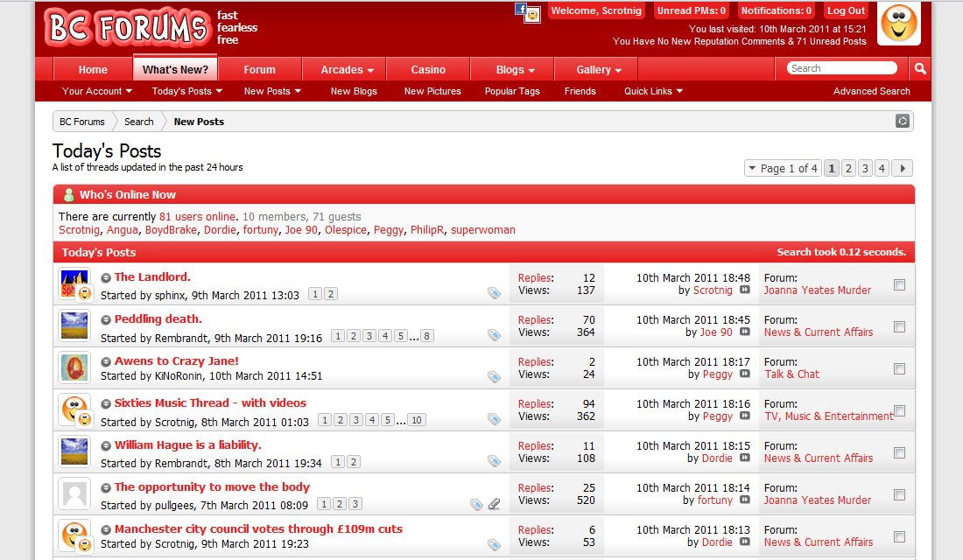Click tag icon on The Landlord thread
The width and height of the screenshot is (963, 560).
[x=494, y=294]
